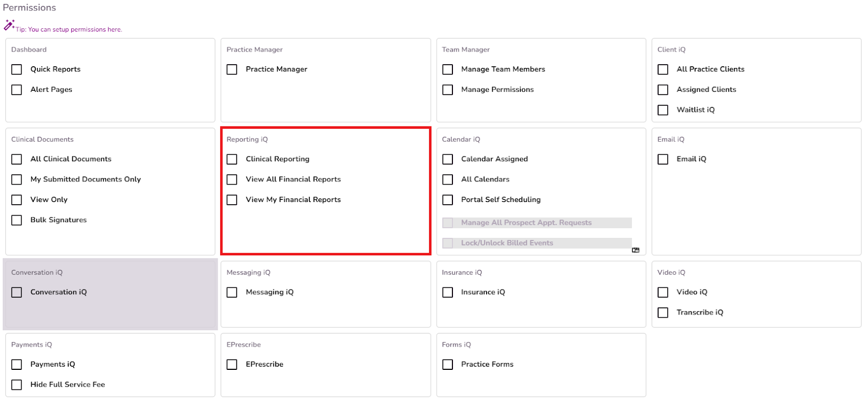The image size is (868, 403).
Task: Enable the Email iQ checkbox
Action: [x=663, y=159]
